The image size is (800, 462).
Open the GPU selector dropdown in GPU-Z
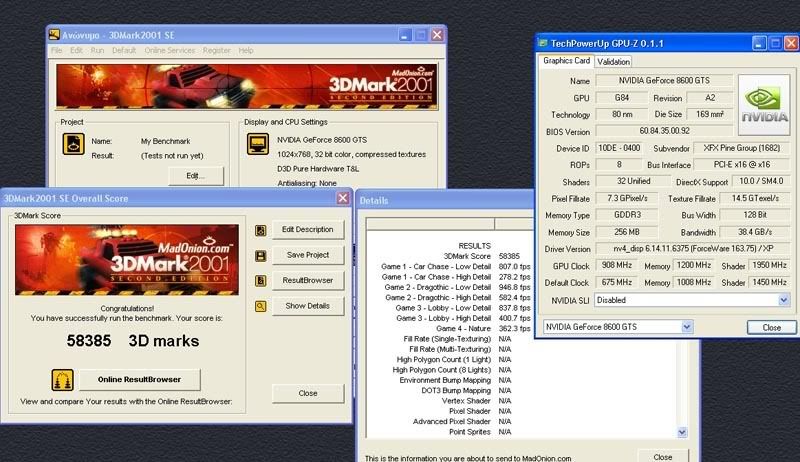tap(687, 327)
